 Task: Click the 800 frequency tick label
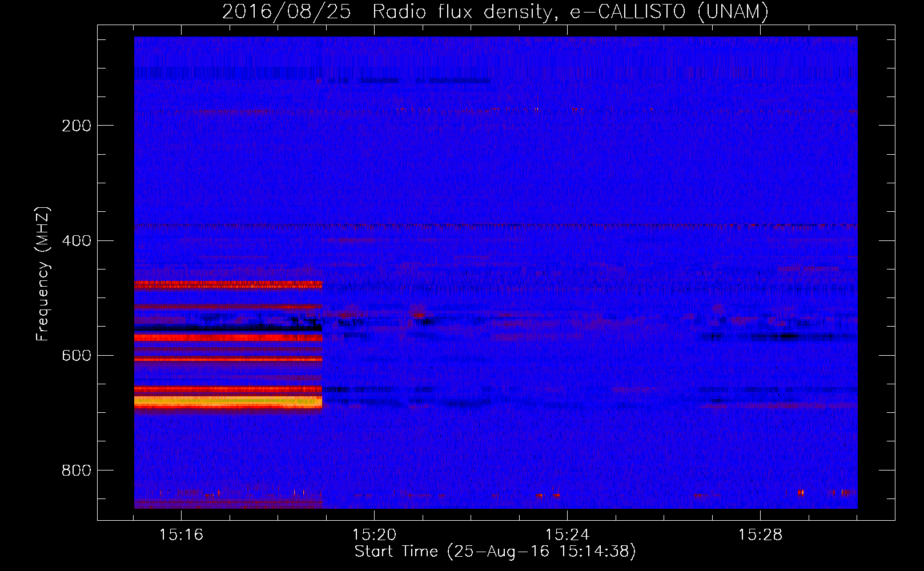pyautogui.click(x=77, y=470)
